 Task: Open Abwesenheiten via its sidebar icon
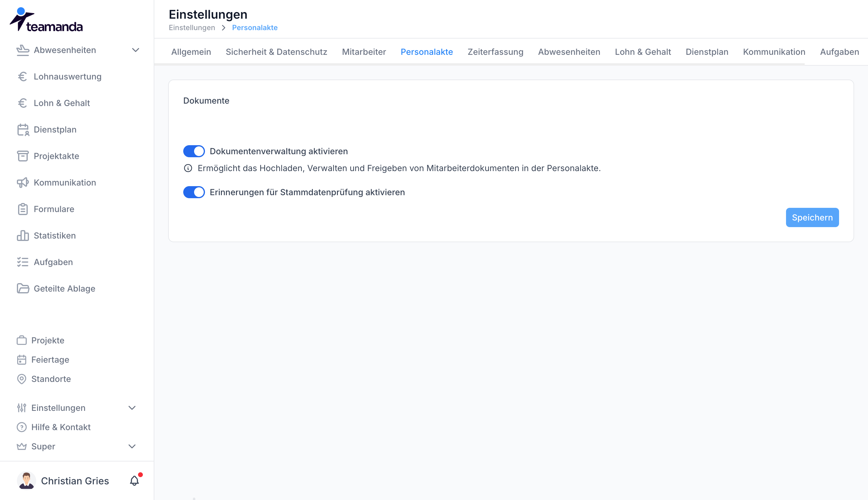point(23,50)
